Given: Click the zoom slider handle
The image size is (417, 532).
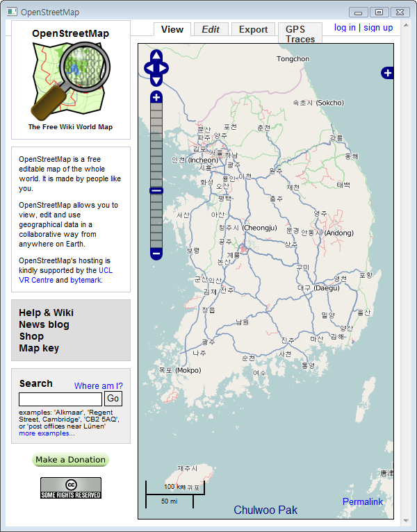Looking at the screenshot, I should point(156,191).
